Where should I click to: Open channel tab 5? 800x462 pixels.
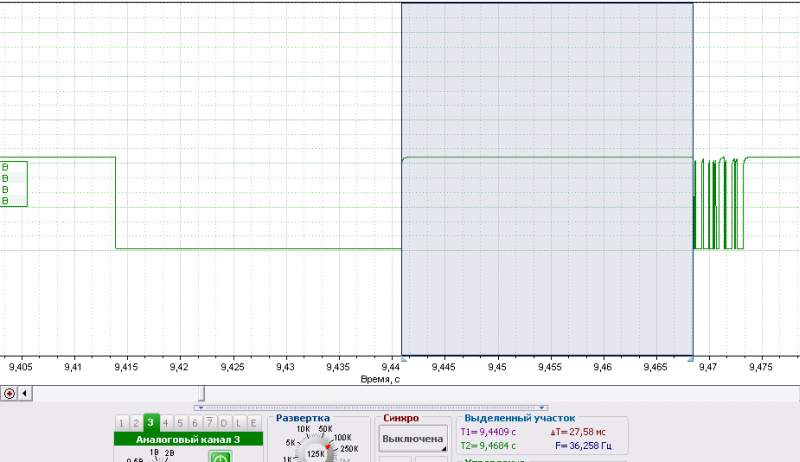[x=180, y=423]
